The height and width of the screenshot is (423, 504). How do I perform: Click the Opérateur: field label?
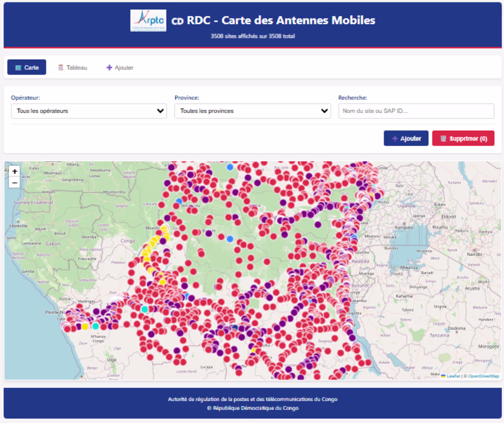tap(25, 98)
